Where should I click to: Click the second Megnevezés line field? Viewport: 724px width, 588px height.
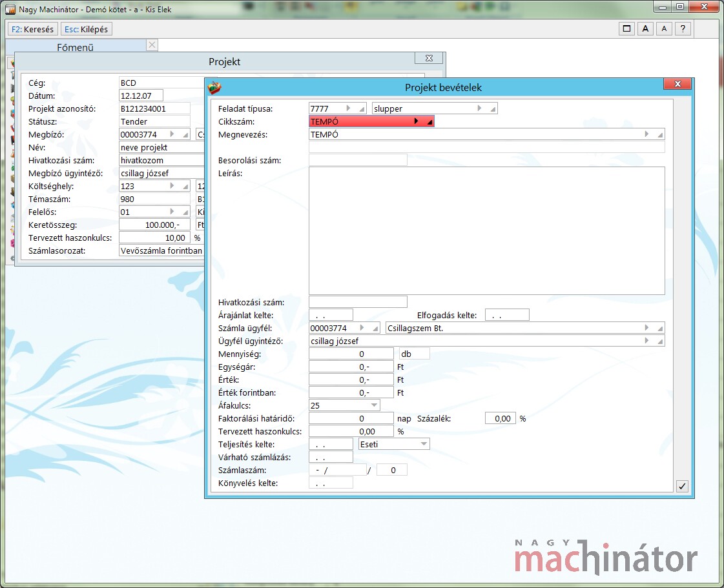coord(487,147)
